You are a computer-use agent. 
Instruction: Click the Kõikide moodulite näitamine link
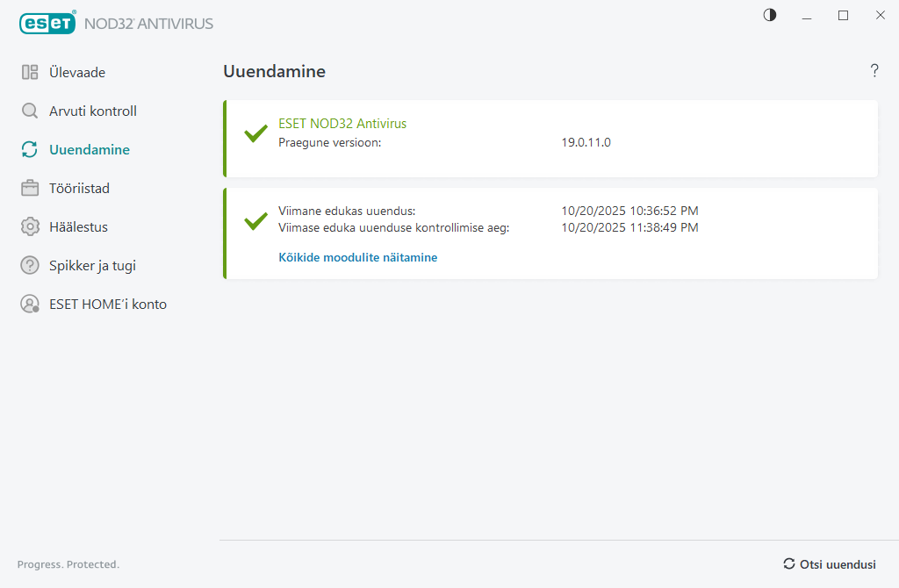pyautogui.click(x=357, y=257)
